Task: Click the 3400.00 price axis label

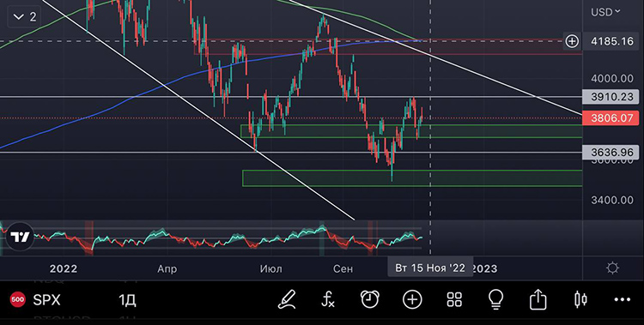Action: (612, 201)
